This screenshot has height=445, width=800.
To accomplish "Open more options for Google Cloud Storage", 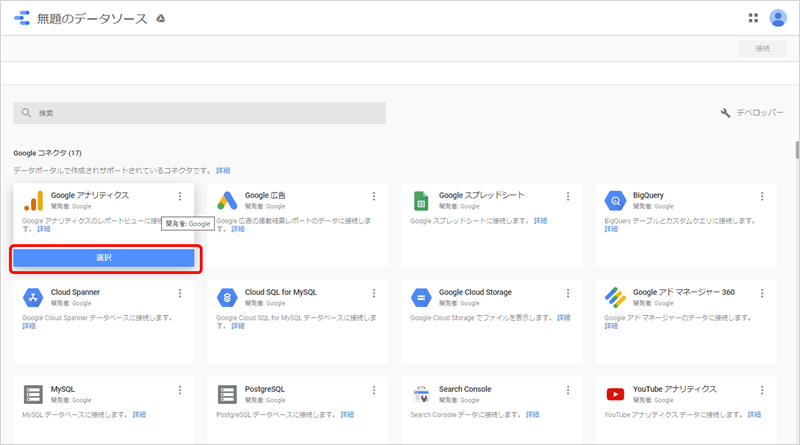I will coord(568,293).
